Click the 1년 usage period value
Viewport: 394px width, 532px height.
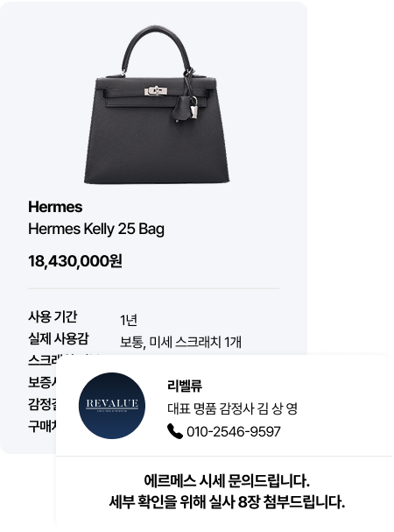[129, 320]
